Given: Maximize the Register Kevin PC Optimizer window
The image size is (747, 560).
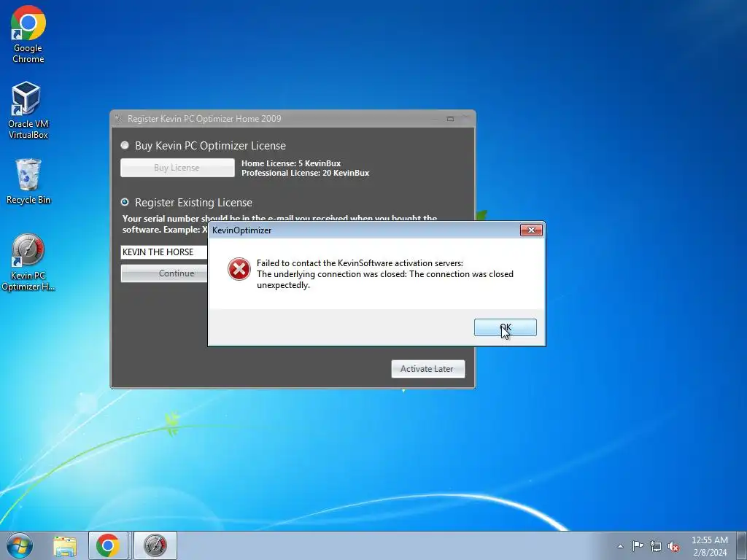Looking at the screenshot, I should click(450, 119).
